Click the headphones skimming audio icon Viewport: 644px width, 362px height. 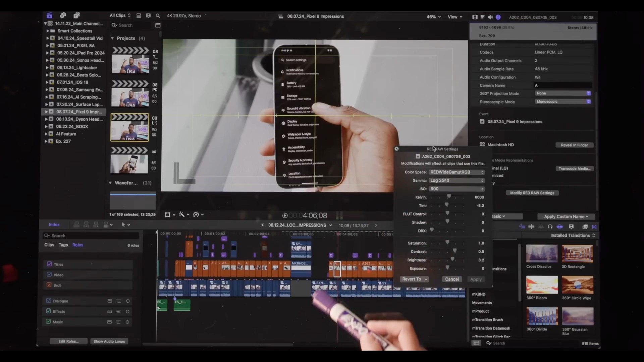(x=550, y=227)
